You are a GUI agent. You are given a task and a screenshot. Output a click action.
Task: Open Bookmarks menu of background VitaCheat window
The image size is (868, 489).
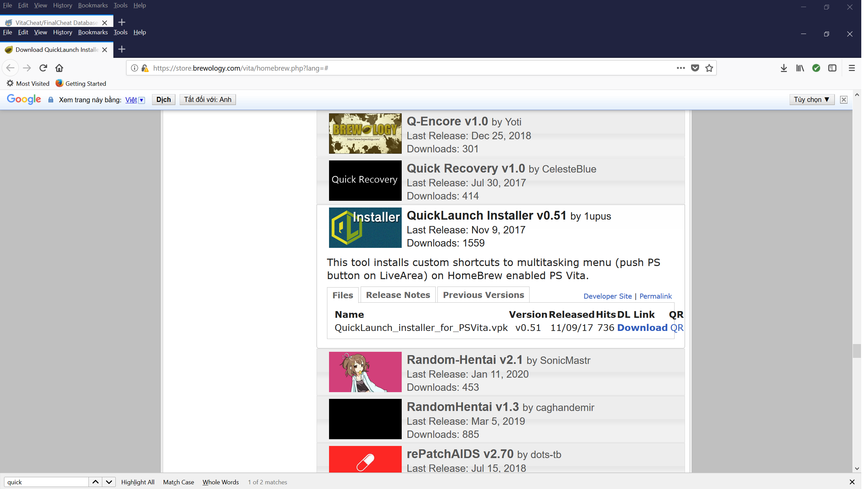(93, 5)
